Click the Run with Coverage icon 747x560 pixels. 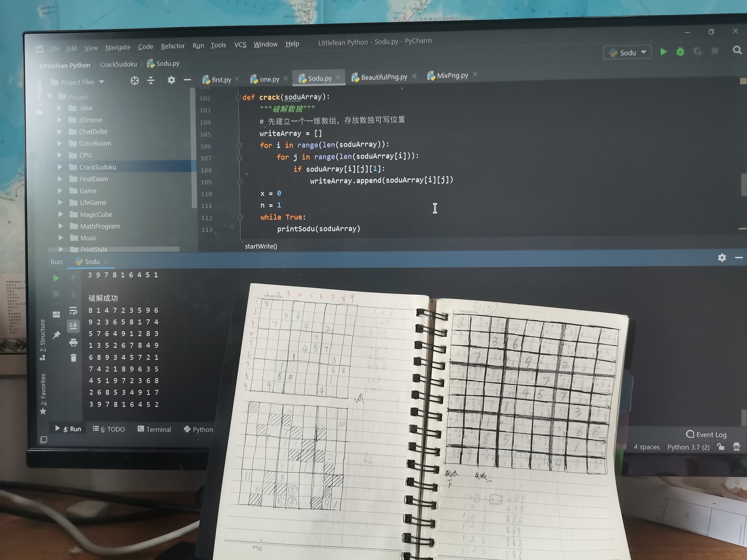click(x=697, y=51)
